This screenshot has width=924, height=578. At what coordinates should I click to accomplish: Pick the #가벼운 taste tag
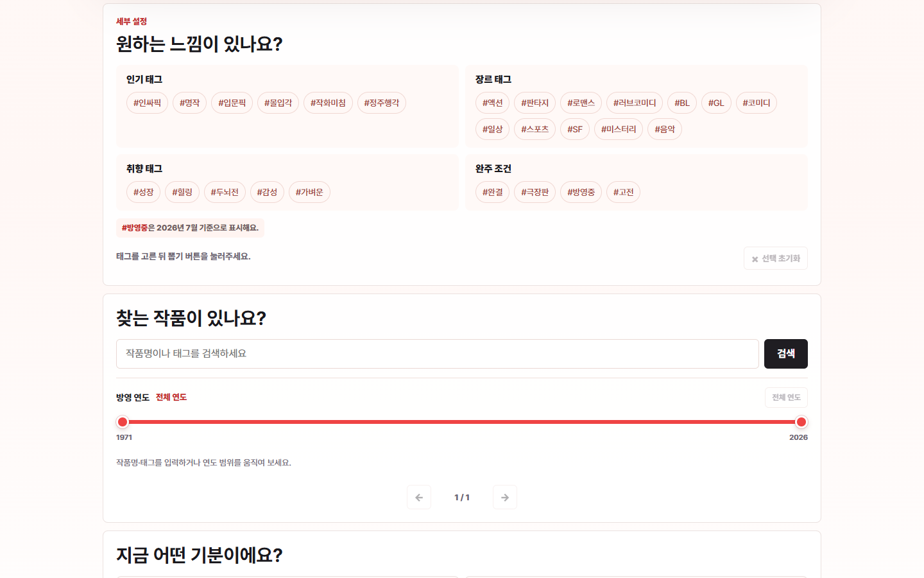coord(309,192)
